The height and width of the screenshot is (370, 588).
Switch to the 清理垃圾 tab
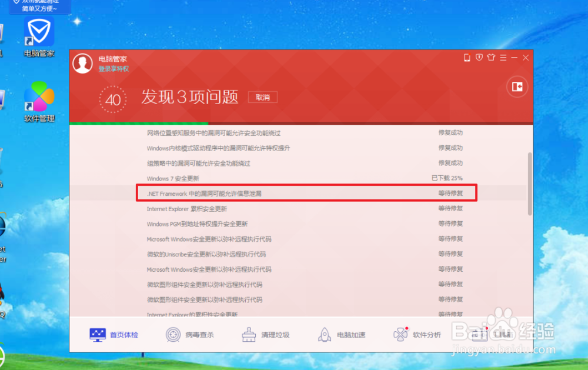pyautogui.click(x=266, y=335)
